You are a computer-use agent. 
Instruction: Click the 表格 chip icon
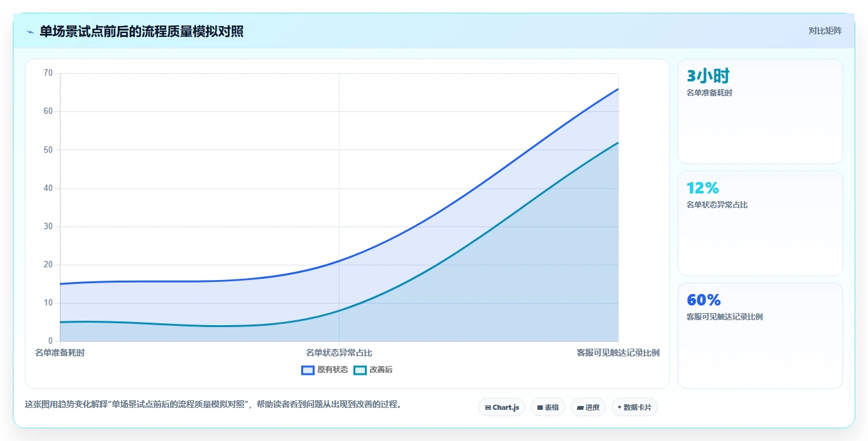click(540, 407)
